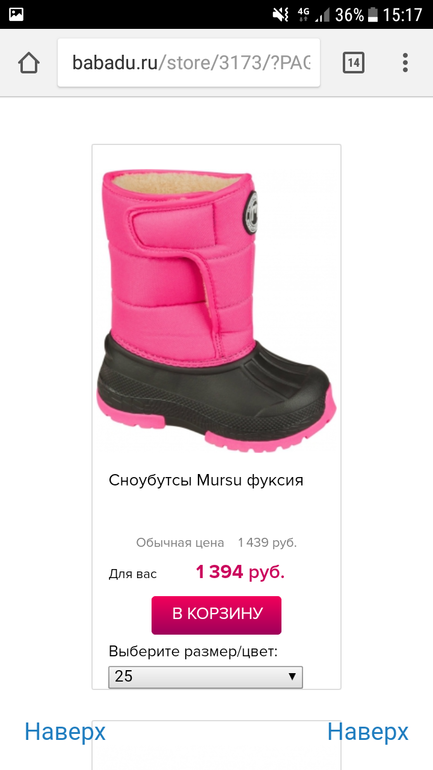This screenshot has height=770, width=433.
Task: Tap the Обычная цена 1 439 руб. text
Action: tap(216, 543)
